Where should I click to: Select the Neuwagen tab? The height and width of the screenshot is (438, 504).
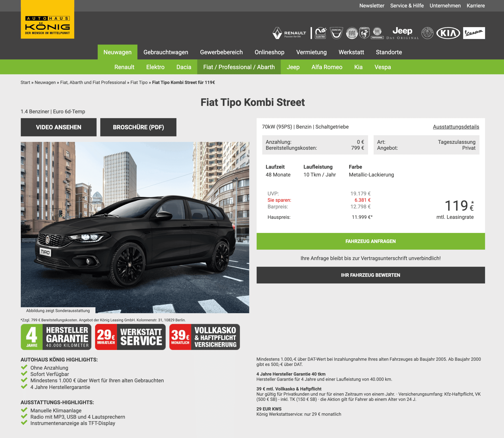[118, 52]
